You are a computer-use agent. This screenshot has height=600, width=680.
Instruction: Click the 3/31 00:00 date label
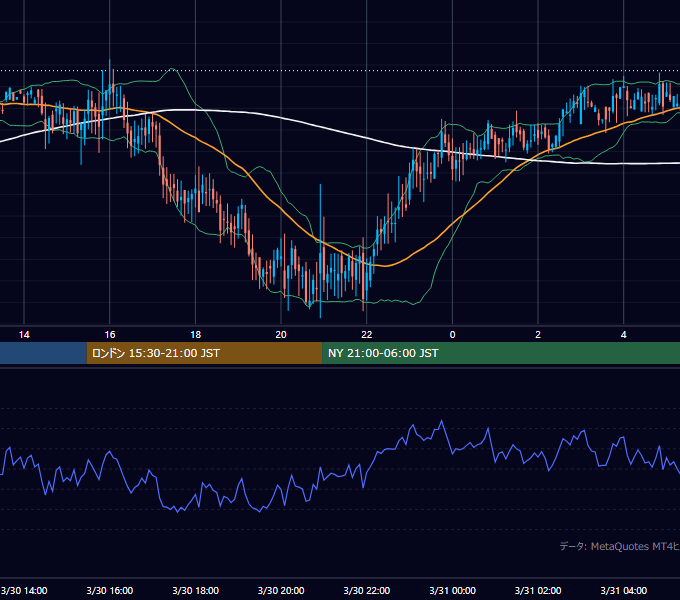(x=452, y=590)
